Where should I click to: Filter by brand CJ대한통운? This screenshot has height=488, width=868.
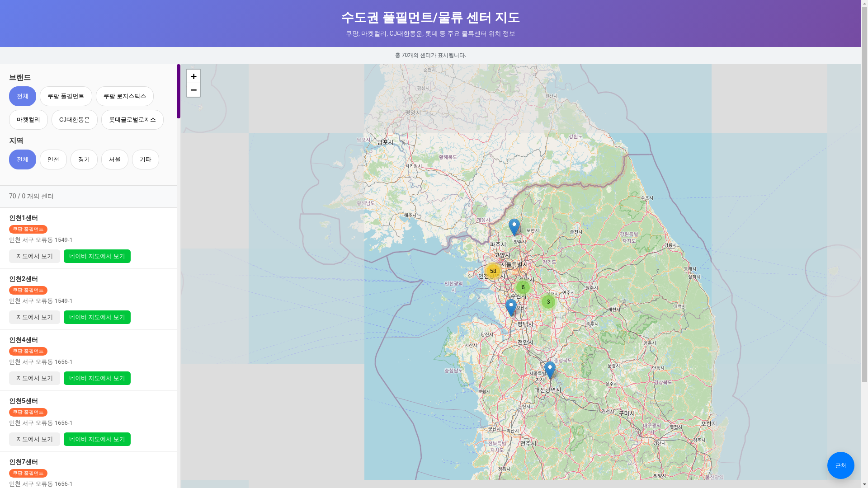(75, 120)
